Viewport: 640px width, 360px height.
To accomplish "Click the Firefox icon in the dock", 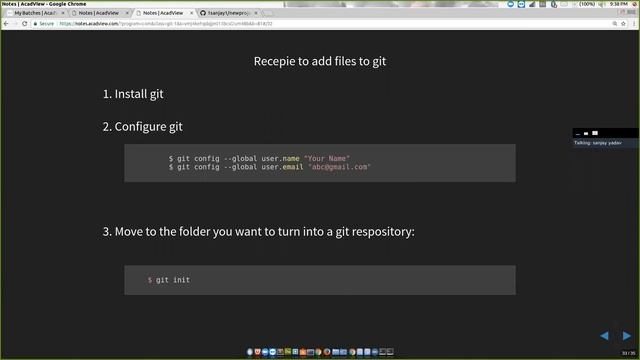I will [x=327, y=352].
